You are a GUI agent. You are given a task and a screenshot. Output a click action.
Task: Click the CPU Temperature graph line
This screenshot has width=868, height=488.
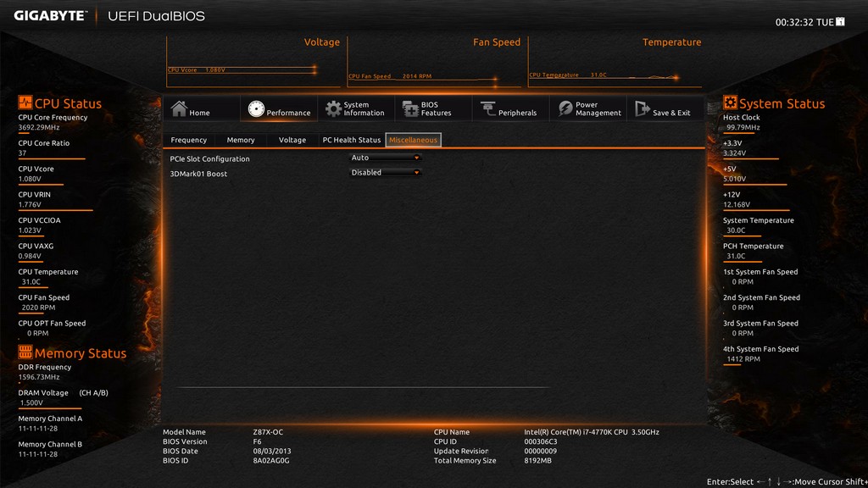[x=604, y=75]
